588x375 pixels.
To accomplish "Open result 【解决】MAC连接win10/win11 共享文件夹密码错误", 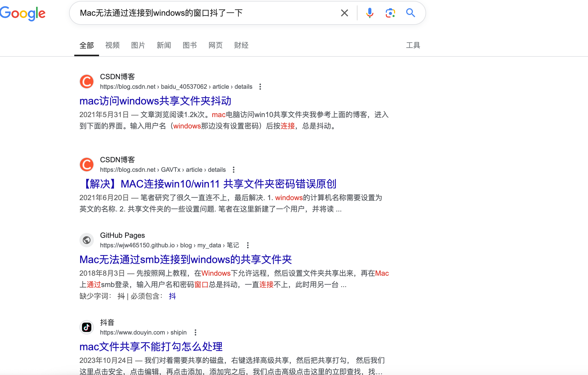I will click(x=208, y=184).
